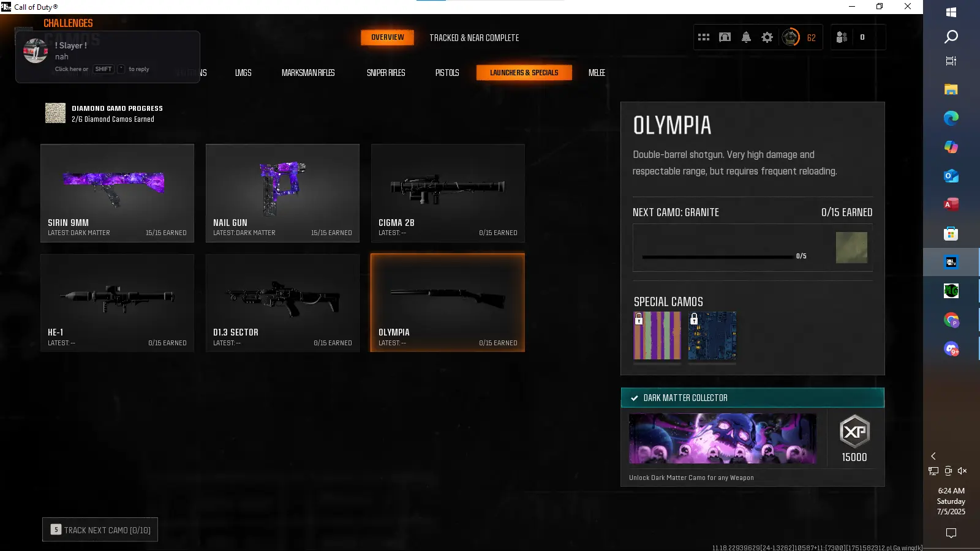Select the locked purple striped special camo
Screen dimensions: 980x551
click(x=657, y=335)
